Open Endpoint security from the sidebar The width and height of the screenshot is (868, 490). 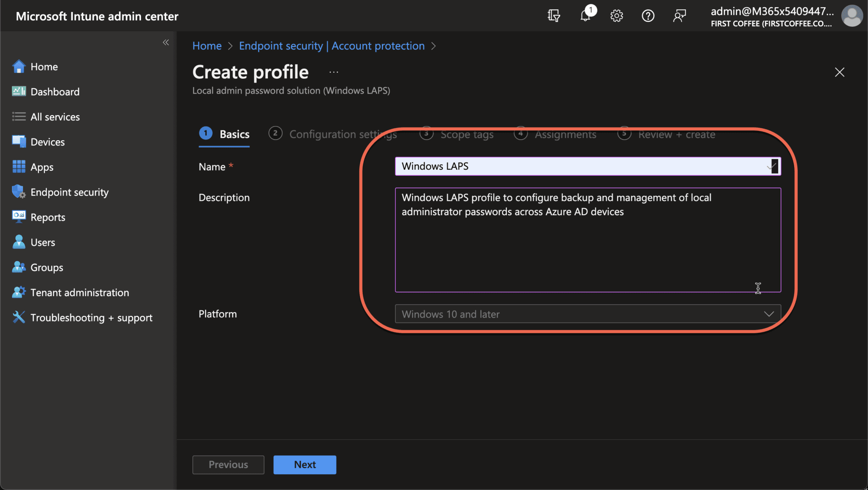(x=69, y=192)
